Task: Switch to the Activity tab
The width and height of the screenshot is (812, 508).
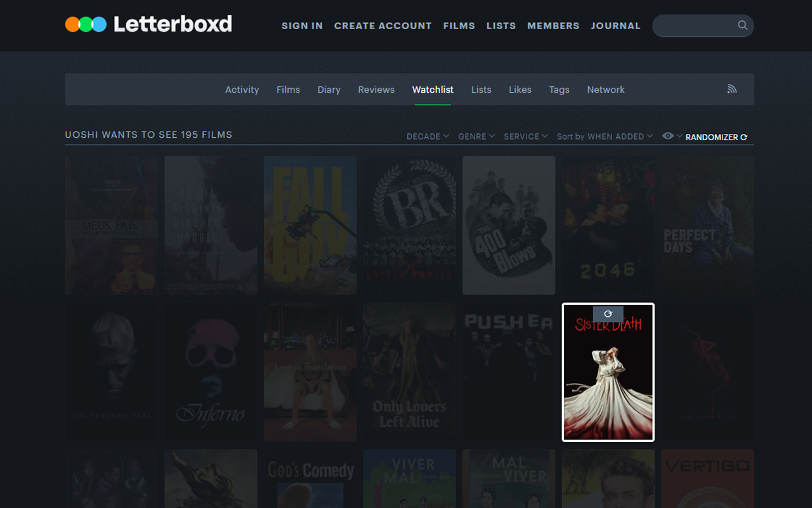Action: pyautogui.click(x=242, y=90)
